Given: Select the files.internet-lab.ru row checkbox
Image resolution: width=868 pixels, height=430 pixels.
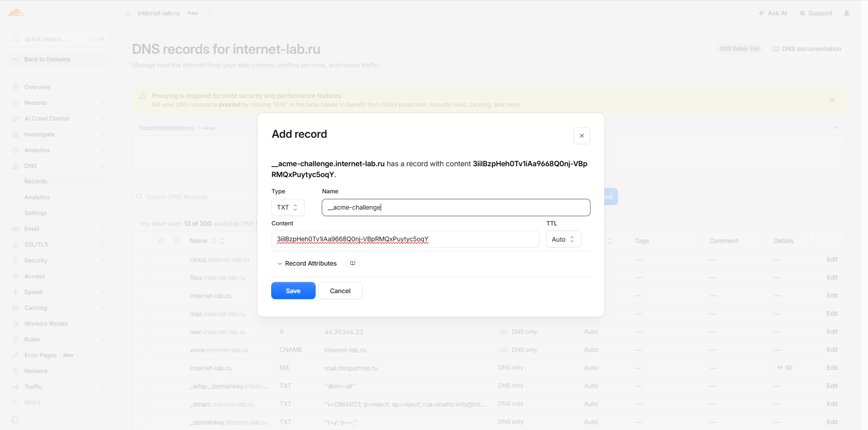Looking at the screenshot, I should [142, 278].
